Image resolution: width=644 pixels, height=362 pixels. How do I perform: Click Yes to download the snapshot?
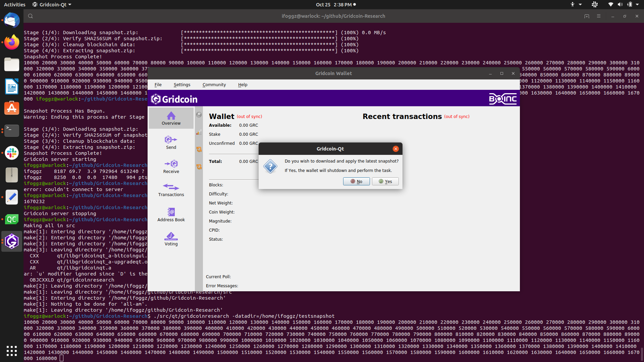click(x=385, y=181)
